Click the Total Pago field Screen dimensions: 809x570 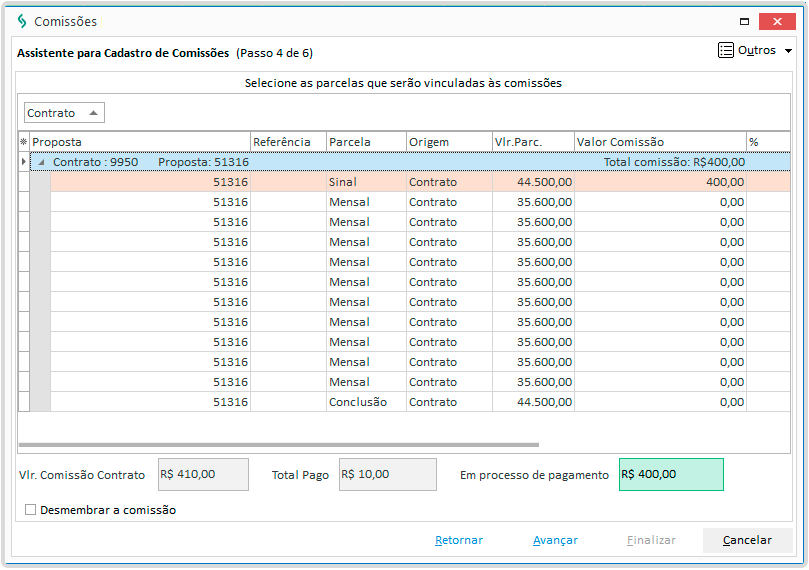[387, 475]
